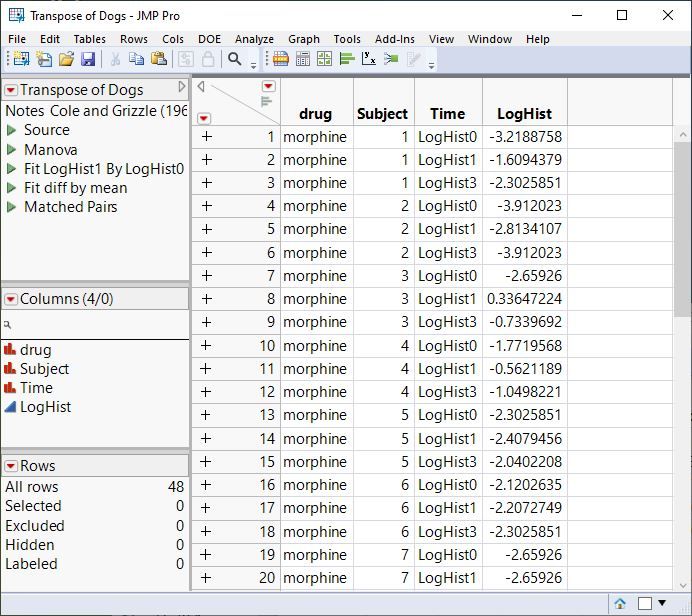This screenshot has width=692, height=616.
Task: Open the Rows panel red triangle menu
Action: 11,466
